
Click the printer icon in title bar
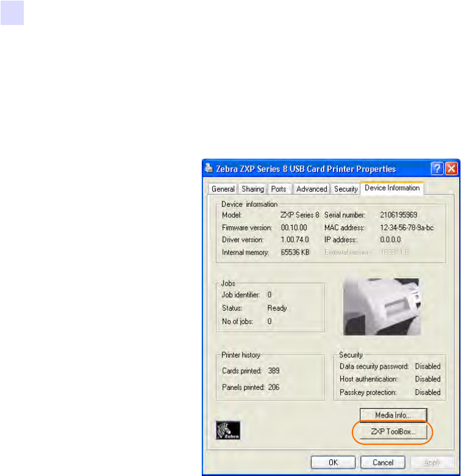point(209,168)
